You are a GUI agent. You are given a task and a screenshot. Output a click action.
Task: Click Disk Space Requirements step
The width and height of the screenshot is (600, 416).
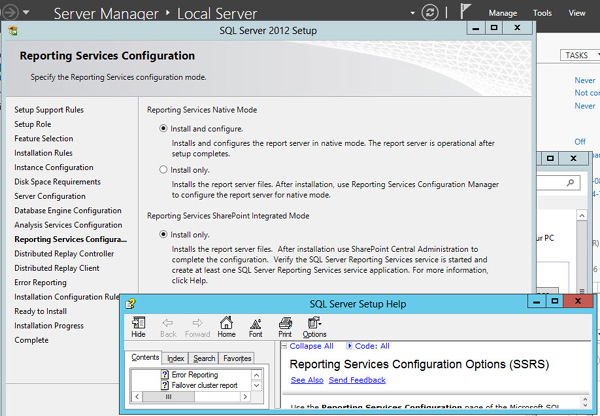(x=57, y=182)
